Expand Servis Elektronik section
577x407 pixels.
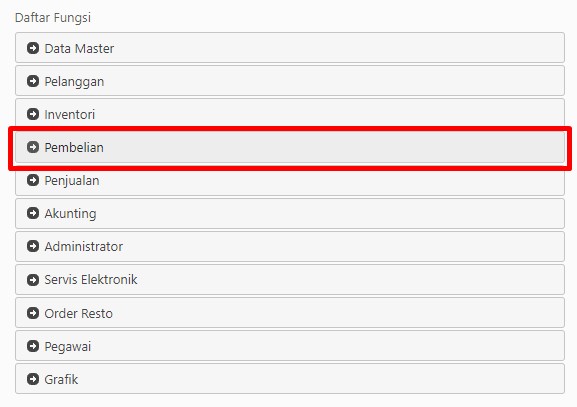point(290,280)
